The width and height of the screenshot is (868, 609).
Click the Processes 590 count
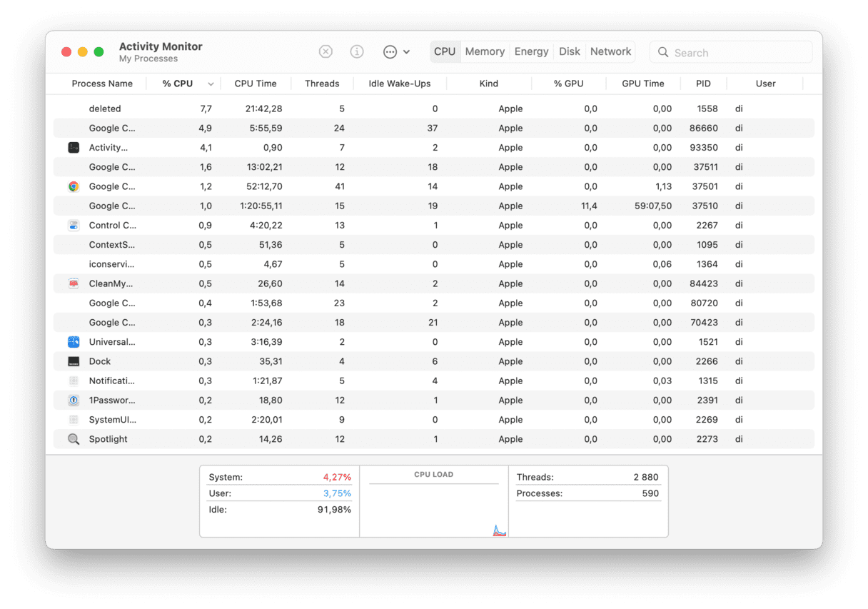[x=650, y=493]
